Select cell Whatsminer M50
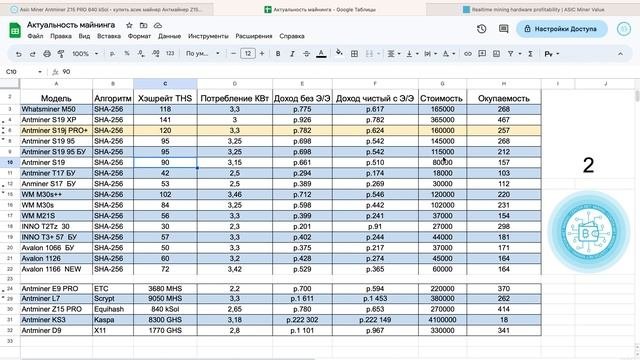Viewport: 640px width, 360px height. [56, 109]
